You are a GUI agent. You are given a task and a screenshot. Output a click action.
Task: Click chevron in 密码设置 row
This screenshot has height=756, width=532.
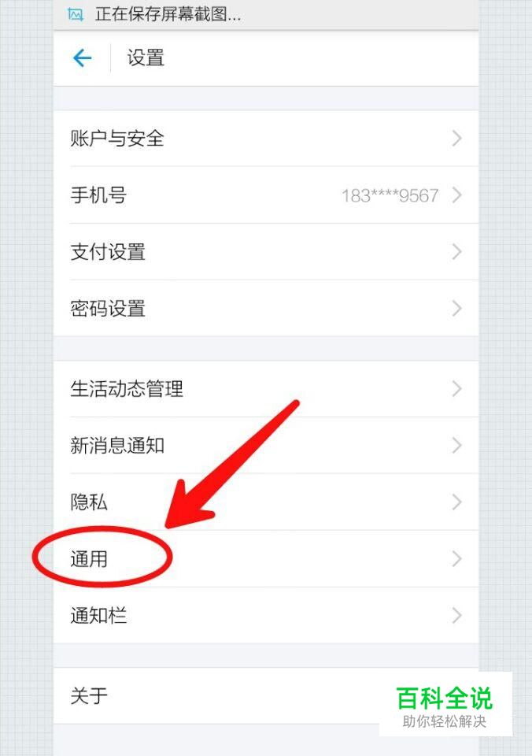(x=456, y=309)
